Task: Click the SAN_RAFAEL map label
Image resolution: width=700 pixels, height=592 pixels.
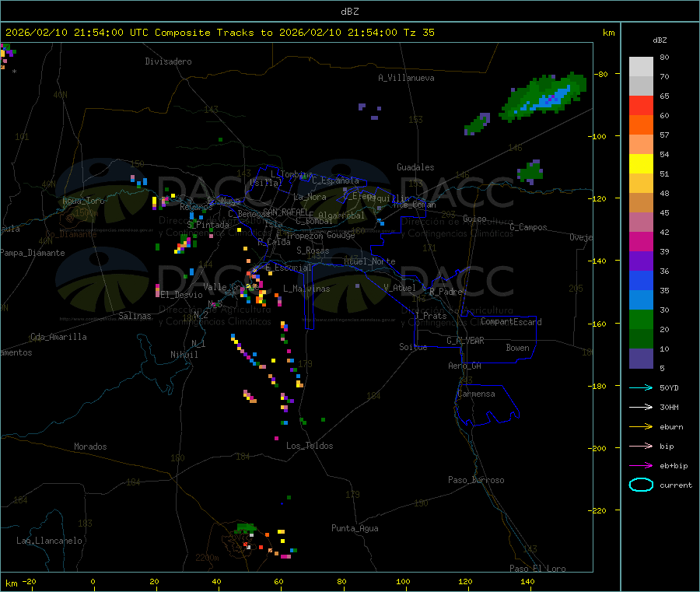Action: 285,212
